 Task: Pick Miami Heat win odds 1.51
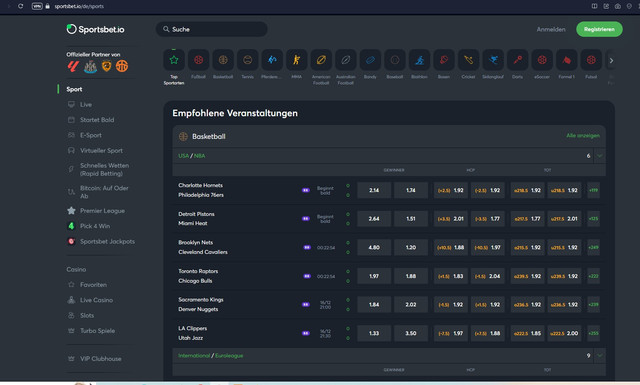(411, 219)
